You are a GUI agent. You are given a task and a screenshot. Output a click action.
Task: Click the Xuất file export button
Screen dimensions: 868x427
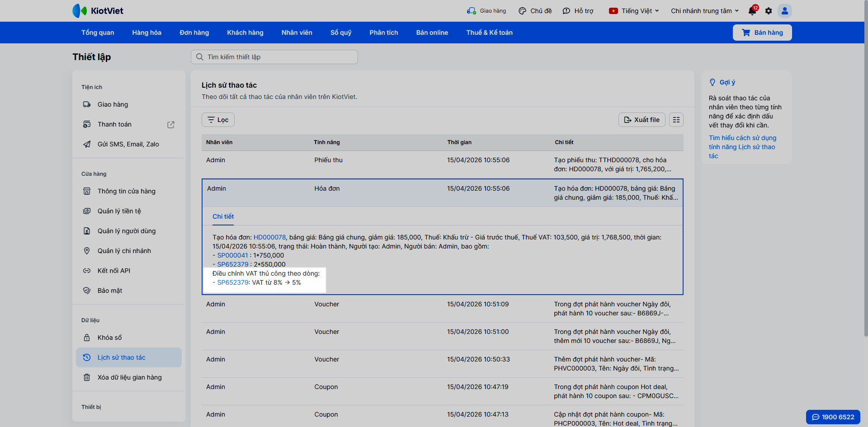point(642,120)
